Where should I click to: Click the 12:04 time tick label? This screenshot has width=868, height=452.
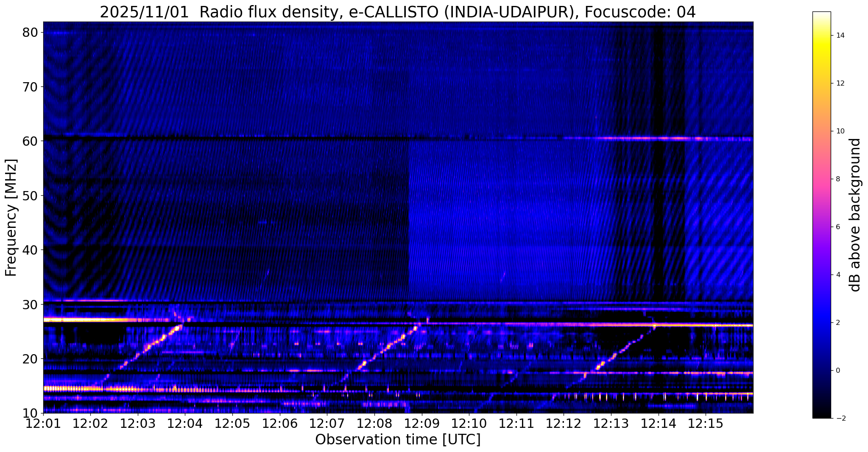185,424
